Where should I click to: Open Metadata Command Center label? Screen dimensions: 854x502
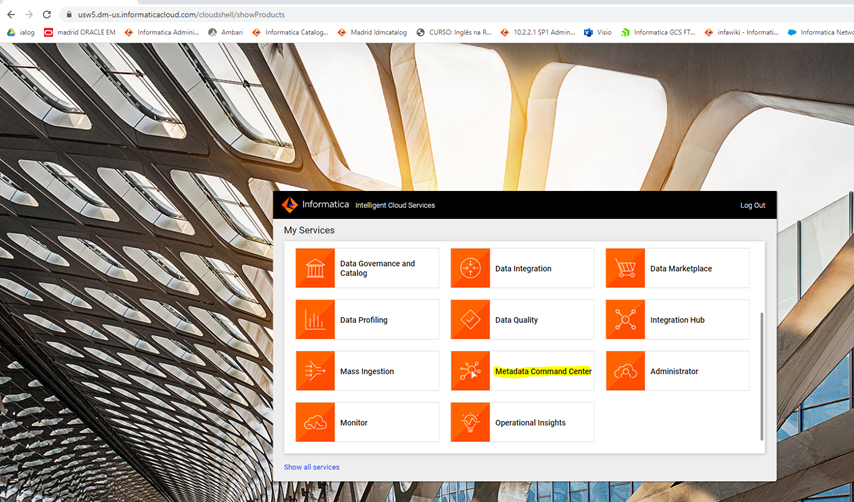543,371
